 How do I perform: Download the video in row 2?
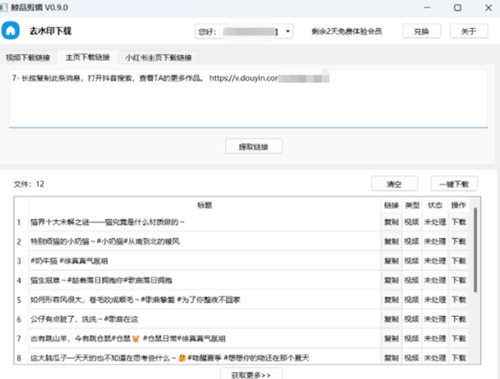tap(459, 241)
